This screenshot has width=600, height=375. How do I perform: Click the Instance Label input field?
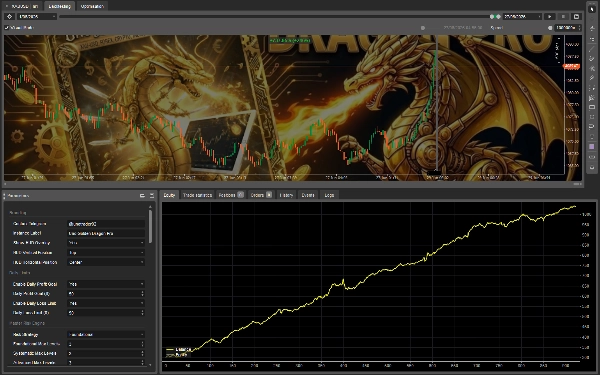pos(106,233)
